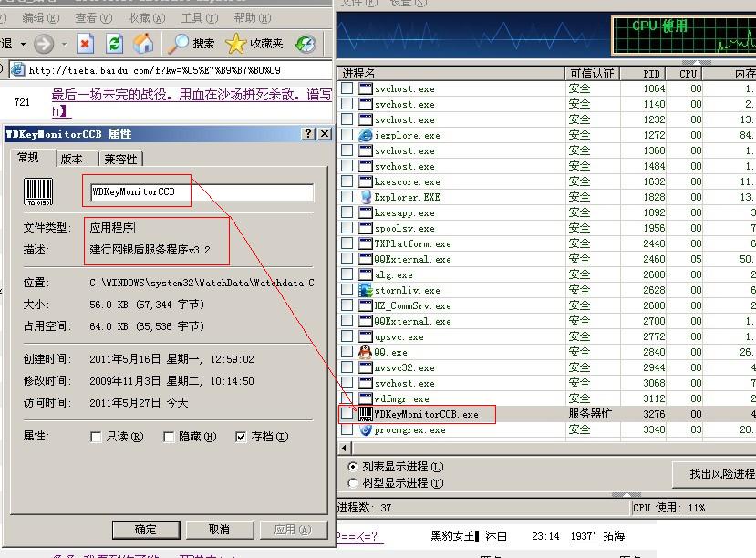Select the QQExternal.exe row with PID 2460
This screenshot has width=756, height=558.
tap(547, 259)
